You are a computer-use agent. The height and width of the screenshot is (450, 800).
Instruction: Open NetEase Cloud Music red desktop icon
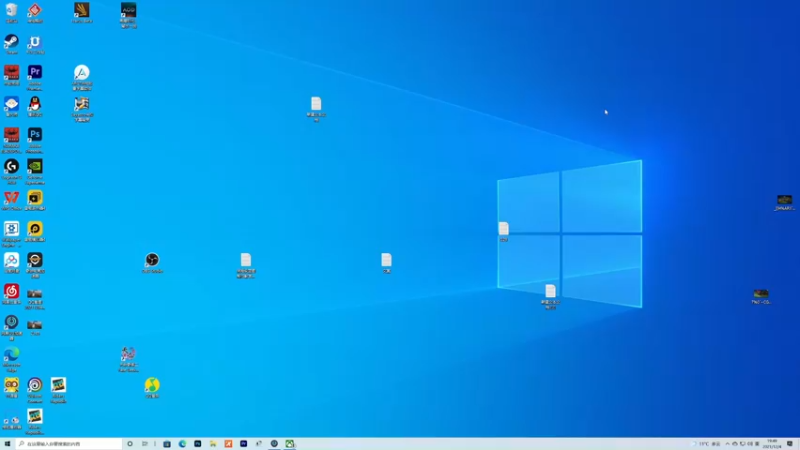click(11, 294)
